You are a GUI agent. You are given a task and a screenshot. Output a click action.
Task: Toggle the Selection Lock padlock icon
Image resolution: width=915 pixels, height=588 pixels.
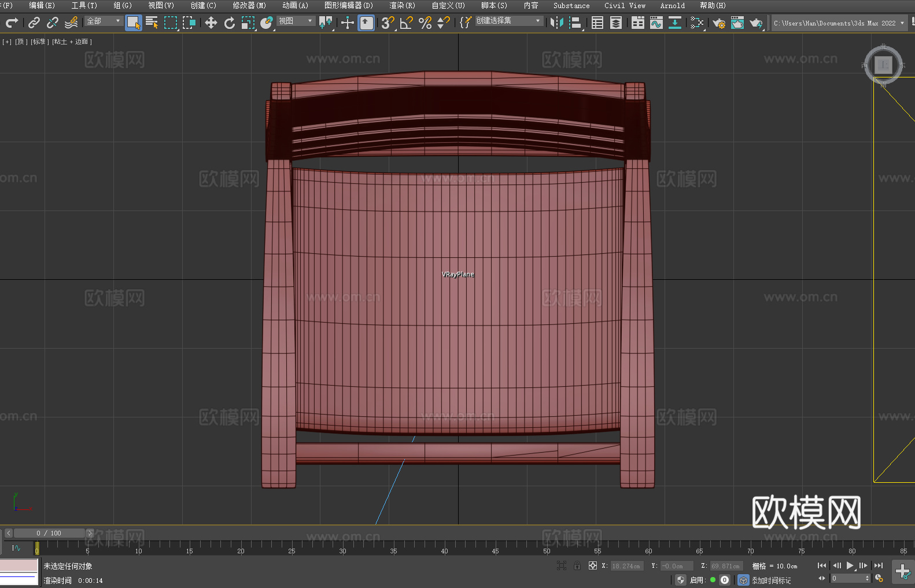click(x=577, y=565)
